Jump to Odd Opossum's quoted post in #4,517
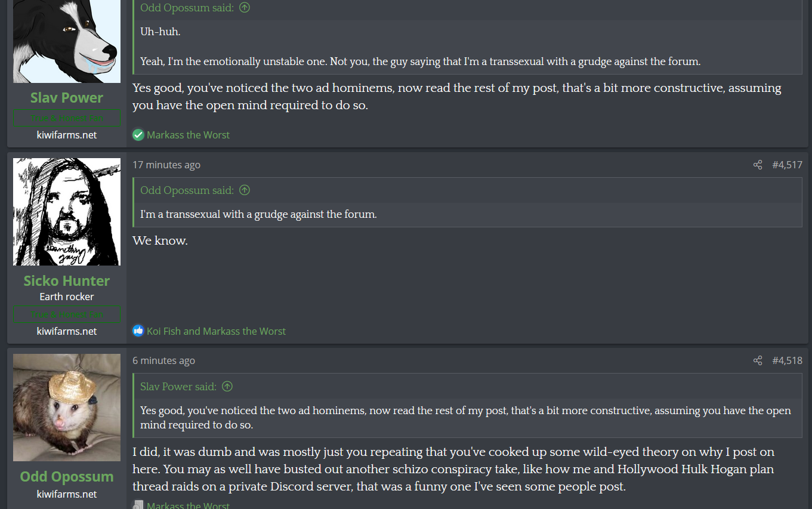 click(x=244, y=190)
